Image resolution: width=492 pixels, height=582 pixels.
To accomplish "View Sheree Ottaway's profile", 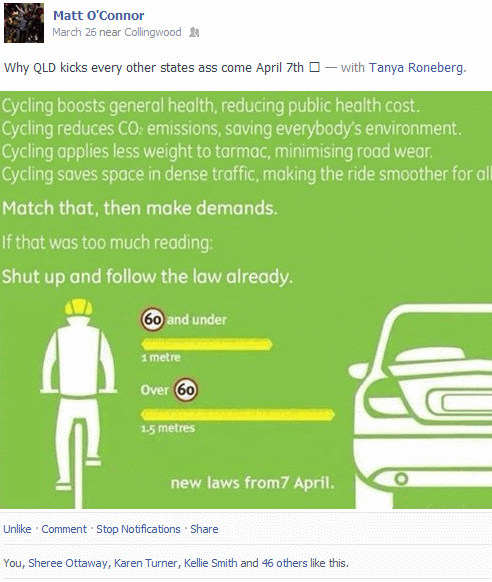I will tap(68, 563).
